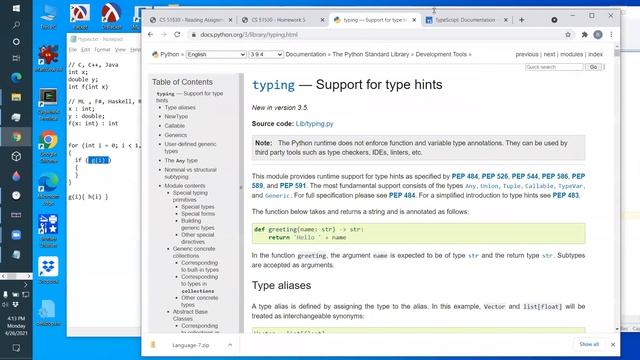Open File Explorer from the taskbar

pos(16,97)
